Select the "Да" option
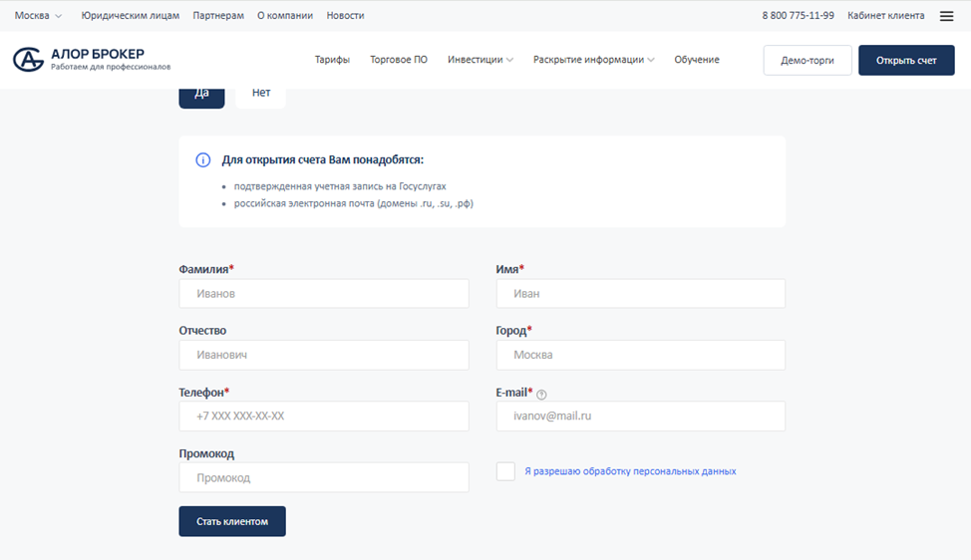 tap(201, 95)
